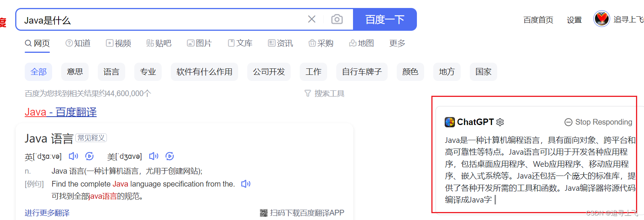Open the Java - 百度翻译 result link

[x=60, y=112]
